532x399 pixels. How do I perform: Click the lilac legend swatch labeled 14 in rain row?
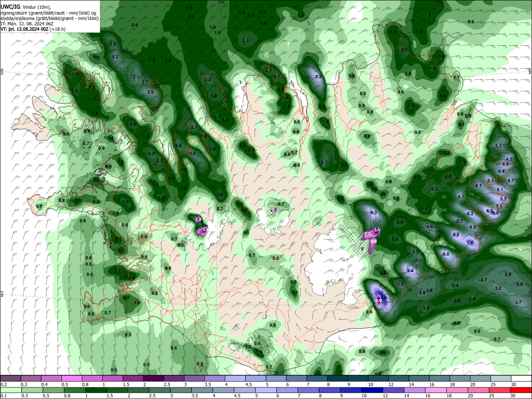(415, 390)
